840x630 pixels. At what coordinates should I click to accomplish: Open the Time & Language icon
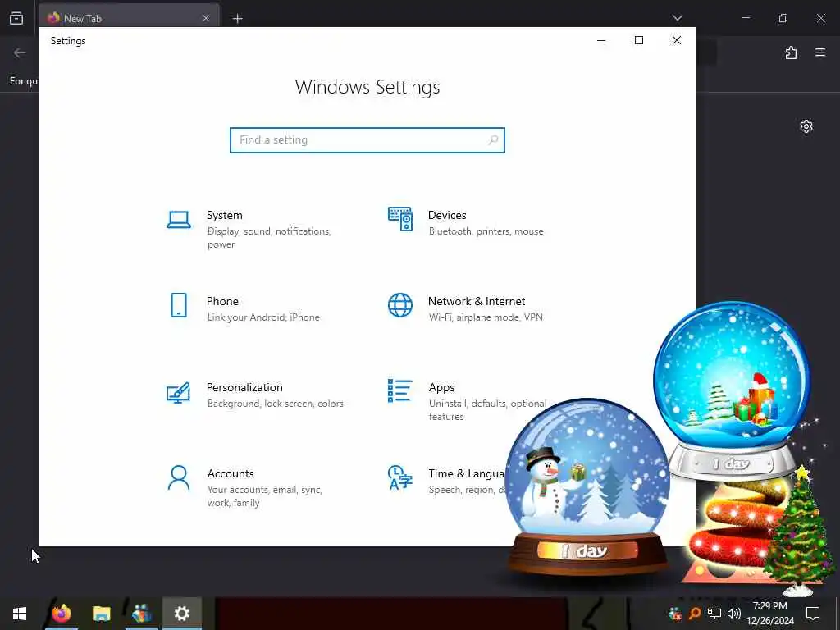pyautogui.click(x=400, y=478)
